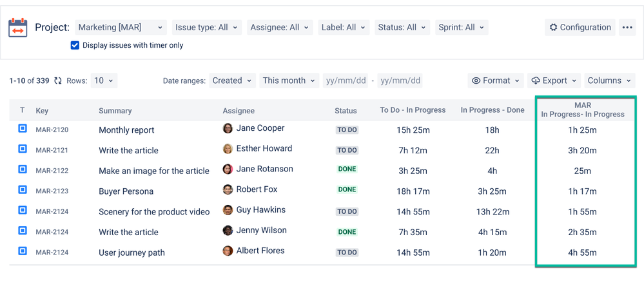This screenshot has width=644, height=288.
Task: Open Scenery for the product video
Action: 155,212
